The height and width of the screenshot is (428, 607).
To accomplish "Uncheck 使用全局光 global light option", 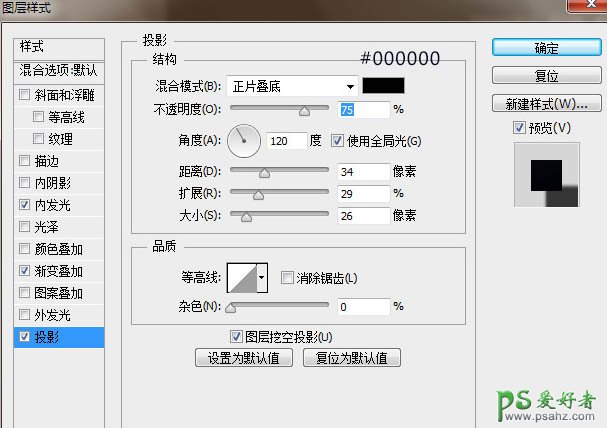I will point(337,141).
